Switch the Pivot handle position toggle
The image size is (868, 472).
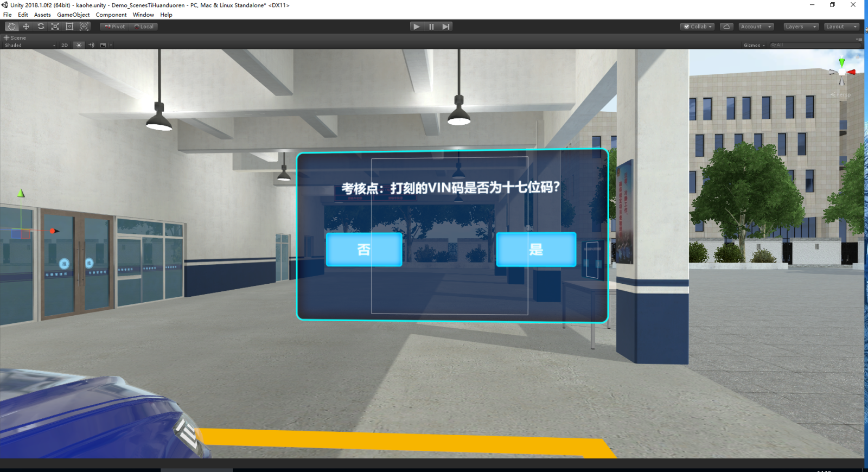pos(114,27)
